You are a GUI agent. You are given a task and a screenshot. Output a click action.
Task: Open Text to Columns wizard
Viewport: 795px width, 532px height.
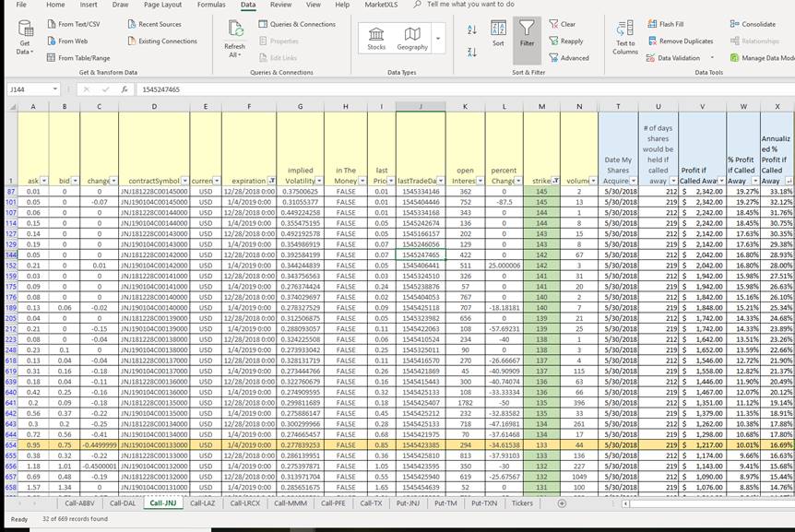pos(625,38)
